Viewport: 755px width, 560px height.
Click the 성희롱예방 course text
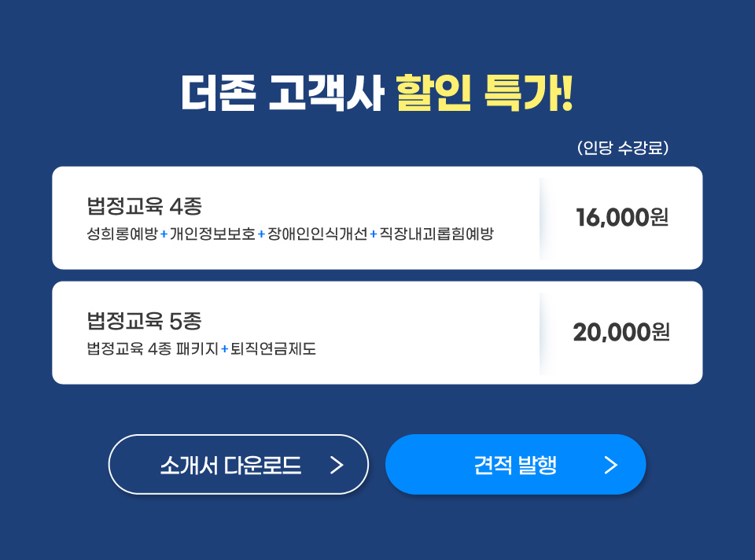point(123,234)
